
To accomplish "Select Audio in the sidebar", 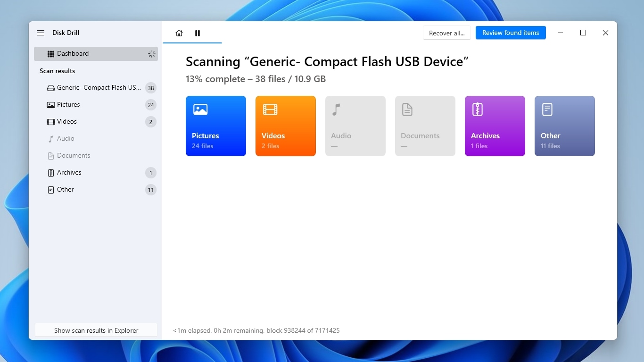I will 96,139.
